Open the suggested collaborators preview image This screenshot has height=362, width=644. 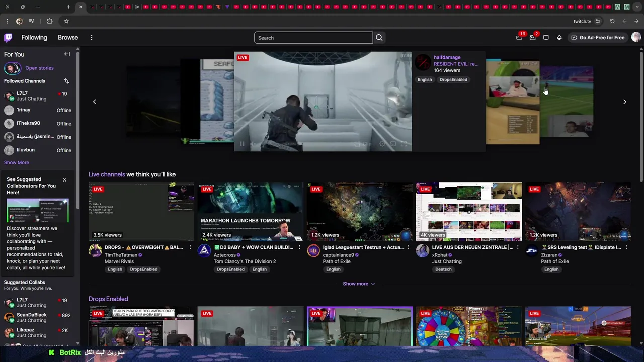click(38, 211)
